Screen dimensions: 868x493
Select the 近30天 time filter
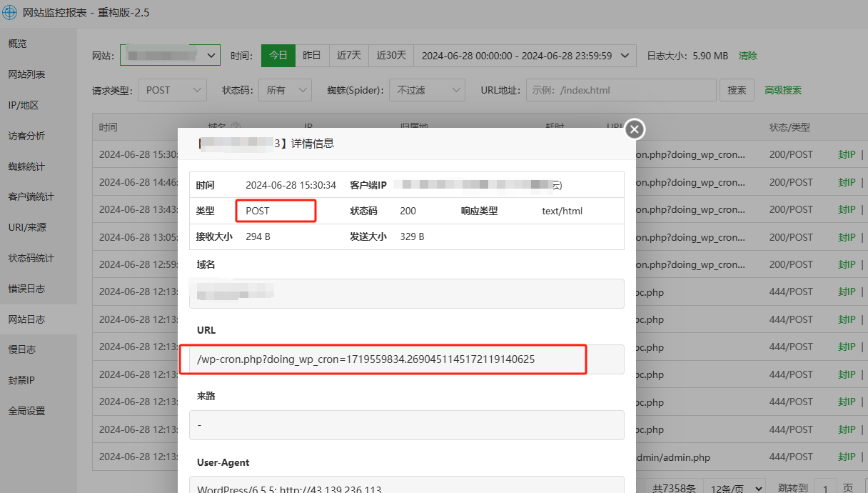click(x=391, y=55)
